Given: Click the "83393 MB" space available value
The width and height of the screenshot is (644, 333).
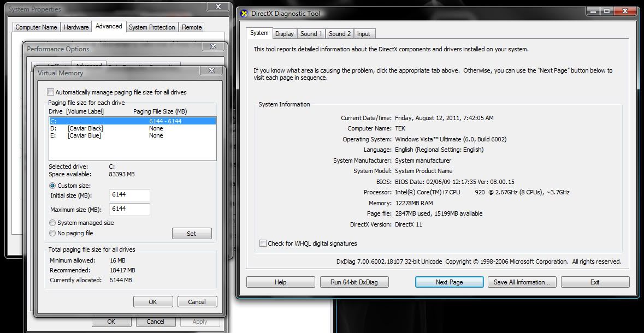Looking at the screenshot, I should (122, 174).
